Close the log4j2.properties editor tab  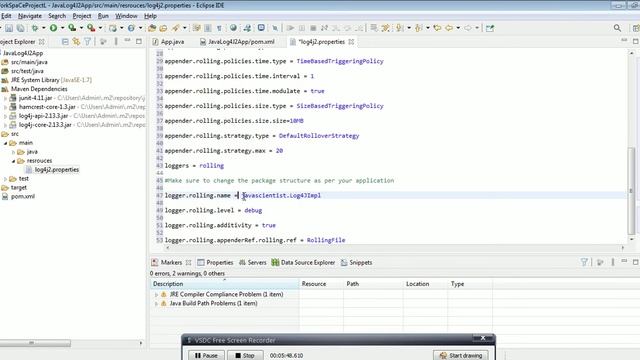pos(351,42)
